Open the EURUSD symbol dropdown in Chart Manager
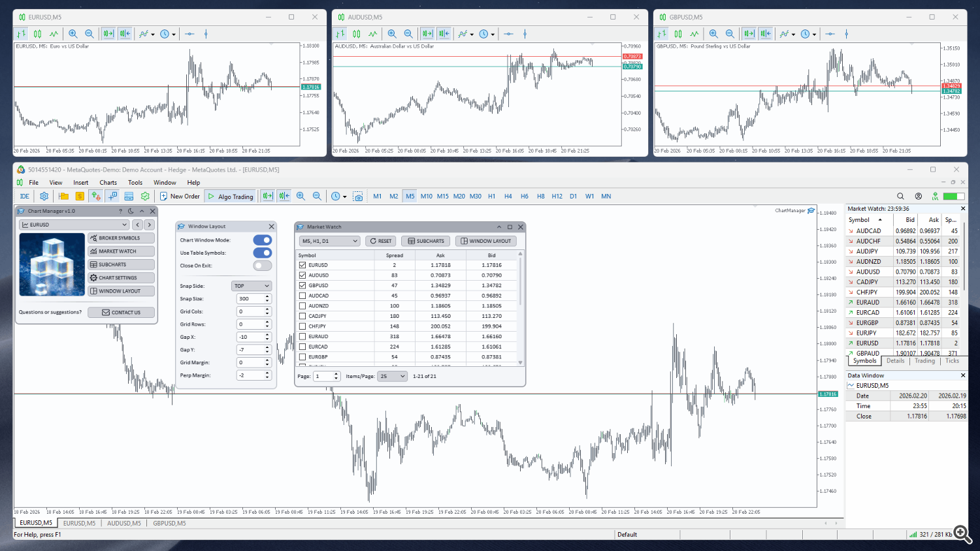 pos(74,225)
